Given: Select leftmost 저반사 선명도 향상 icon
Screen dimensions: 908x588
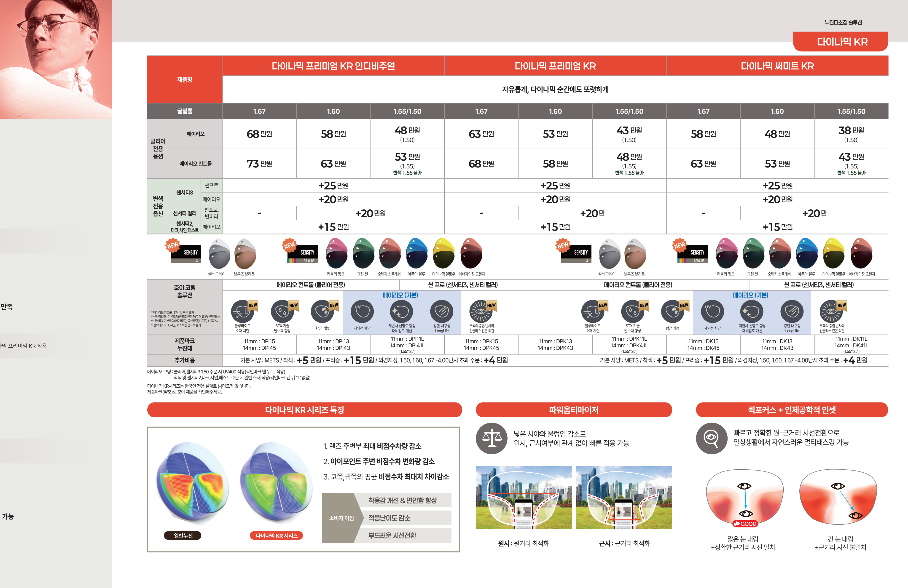Looking at the screenshot, I should tap(401, 312).
